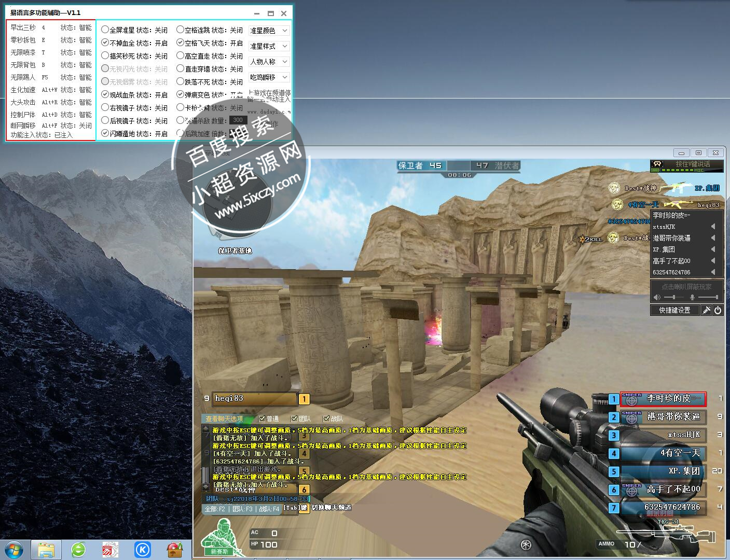
Task: Click the pin icon beside 快捷键设置
Action: pyautogui.click(x=706, y=310)
